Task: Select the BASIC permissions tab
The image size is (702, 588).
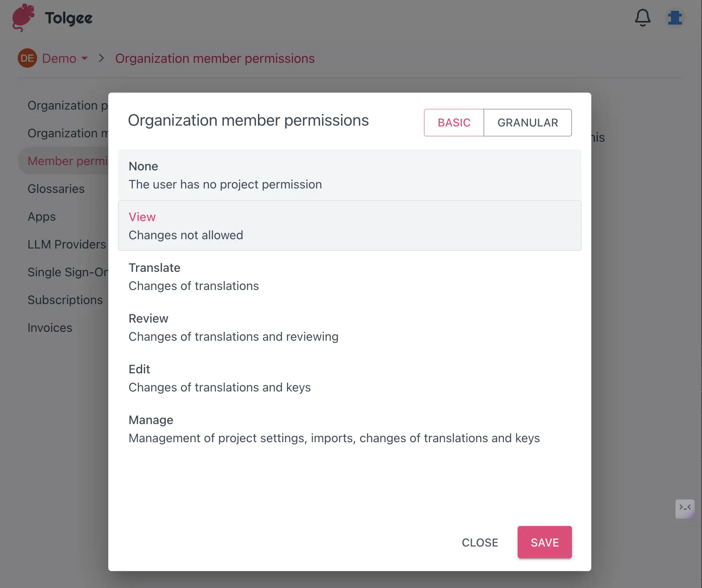Action: 454,122
